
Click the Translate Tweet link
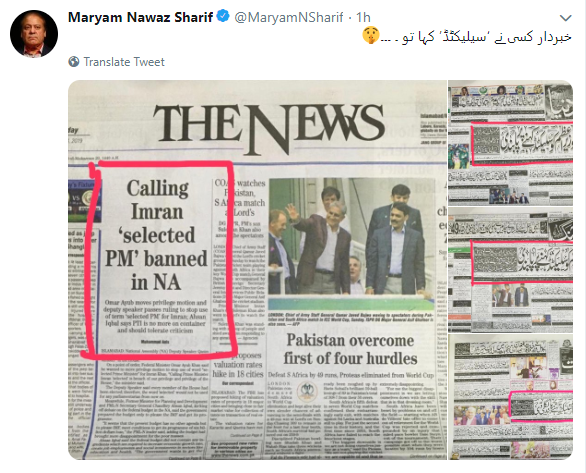[124, 62]
